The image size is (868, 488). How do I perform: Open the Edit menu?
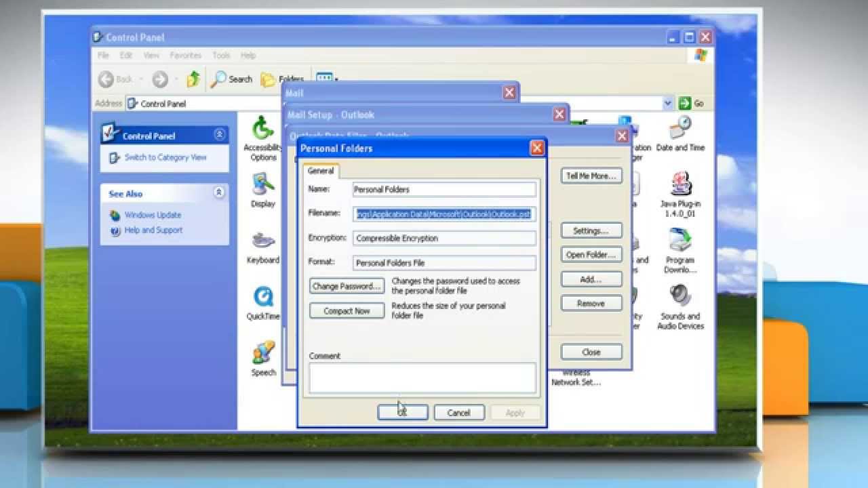(126, 56)
